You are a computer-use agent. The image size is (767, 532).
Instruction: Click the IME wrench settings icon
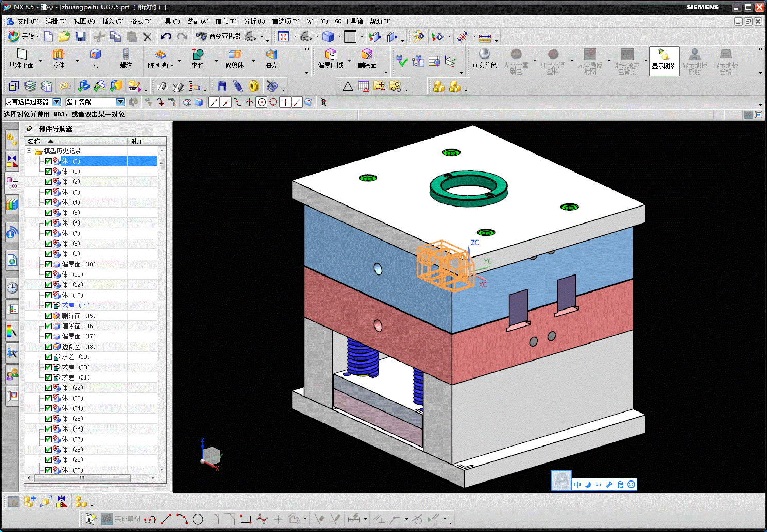click(609, 485)
